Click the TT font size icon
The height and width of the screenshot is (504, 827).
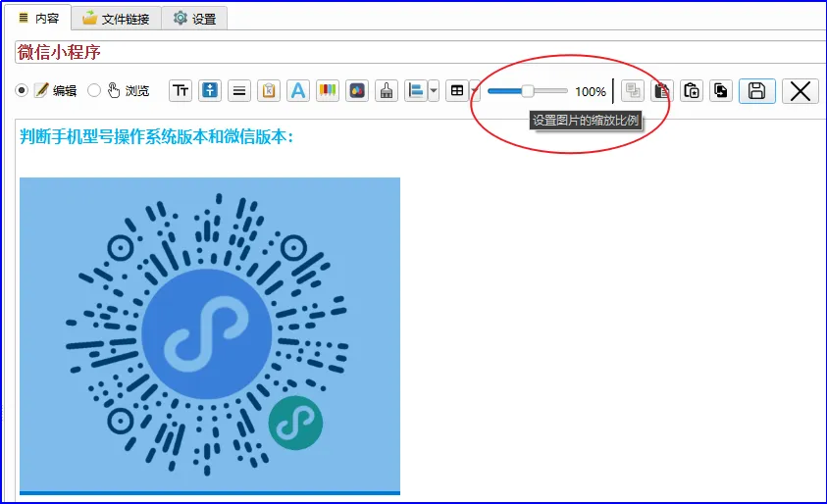coord(181,90)
